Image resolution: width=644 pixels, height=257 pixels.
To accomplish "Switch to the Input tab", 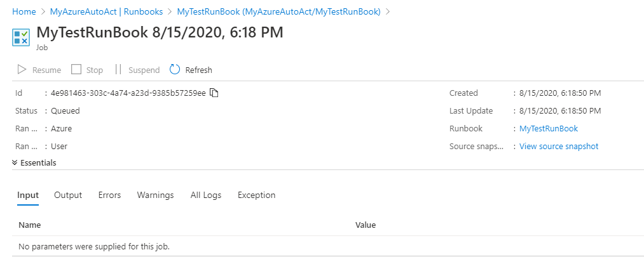I will coord(28,195).
